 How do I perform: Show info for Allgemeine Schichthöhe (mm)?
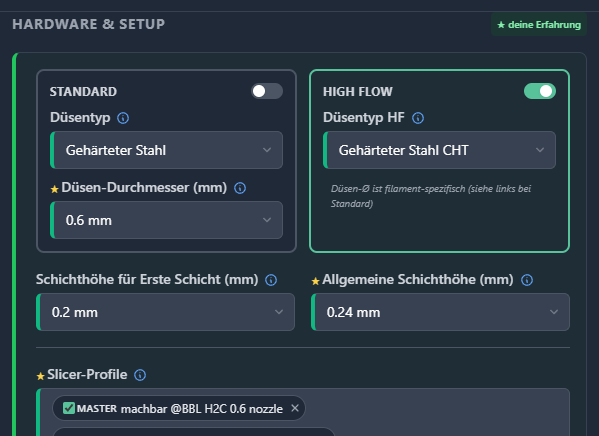[527, 280]
